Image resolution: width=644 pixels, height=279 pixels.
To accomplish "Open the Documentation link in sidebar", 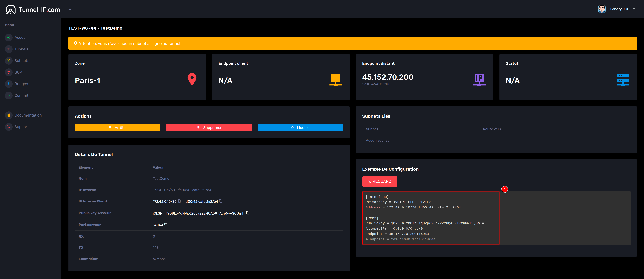I will pyautogui.click(x=28, y=115).
